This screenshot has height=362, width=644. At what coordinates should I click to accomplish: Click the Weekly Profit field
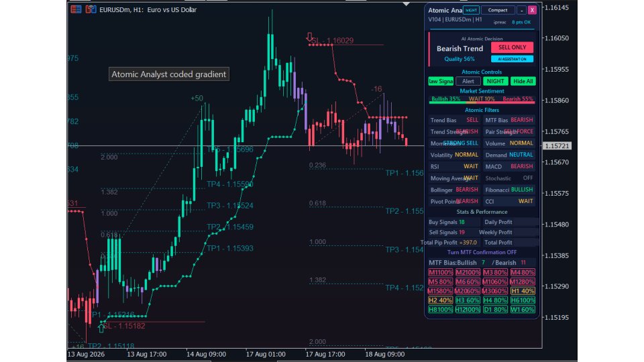point(508,233)
